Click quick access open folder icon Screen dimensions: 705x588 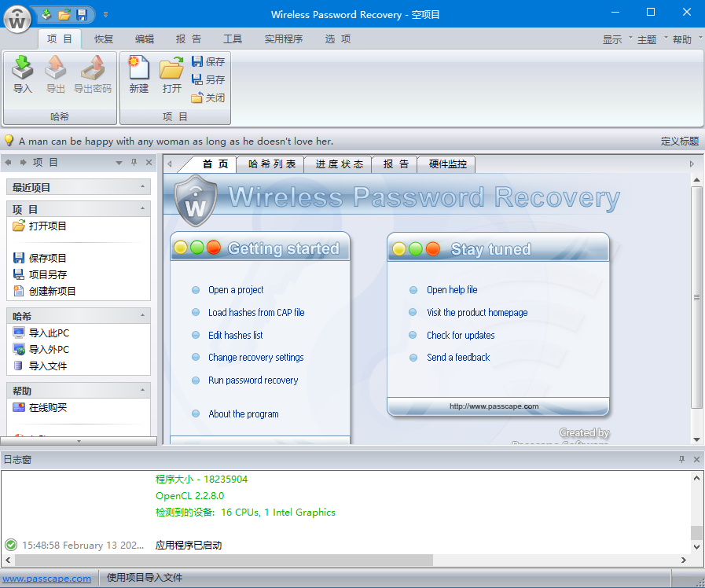pos(64,15)
